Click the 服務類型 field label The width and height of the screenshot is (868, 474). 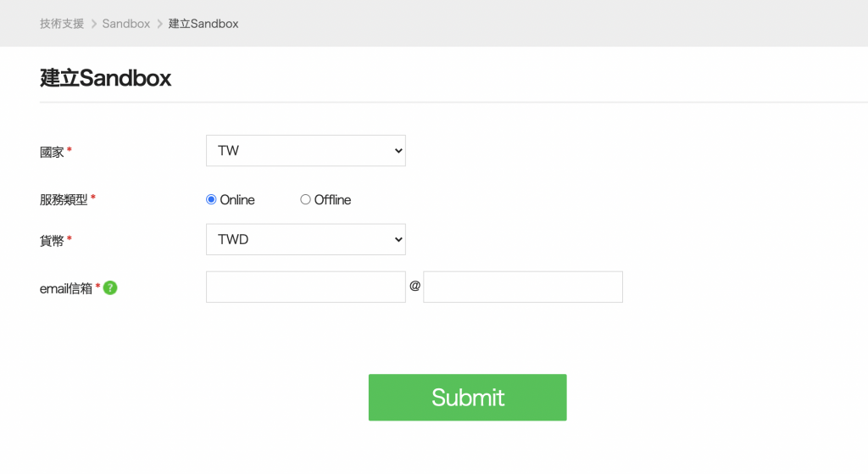(64, 200)
